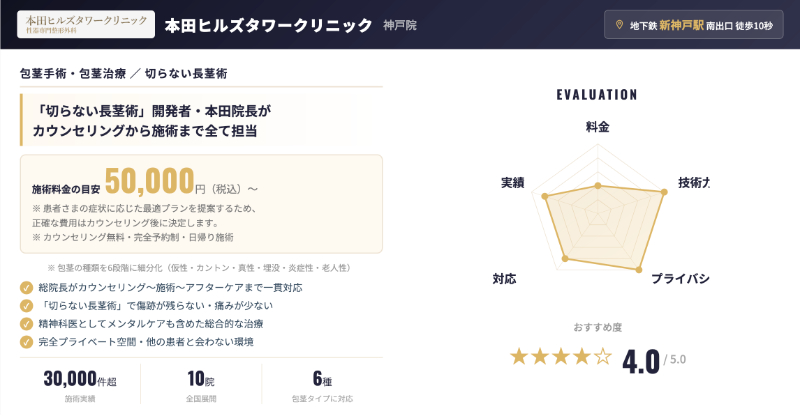Click the 4.0 recommendation score
800x418 pixels.
point(640,358)
